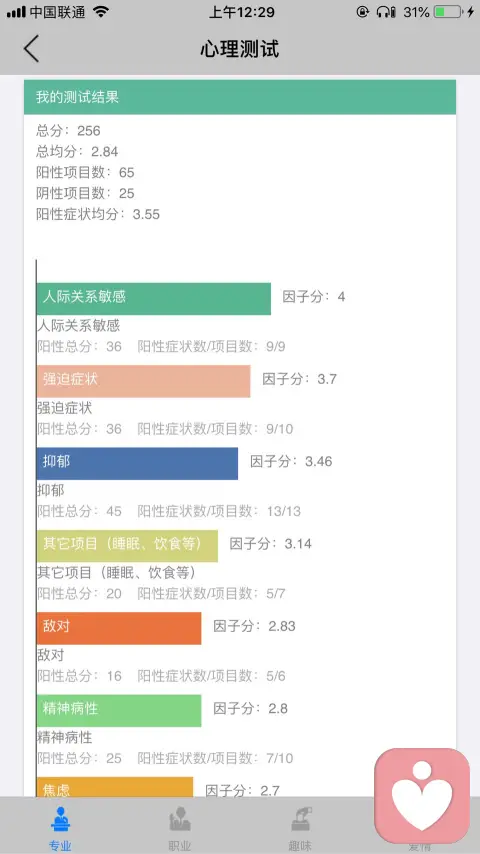The height and width of the screenshot is (854, 480).
Task: Tap the amber 焦虑 bar
Action: 114,787
